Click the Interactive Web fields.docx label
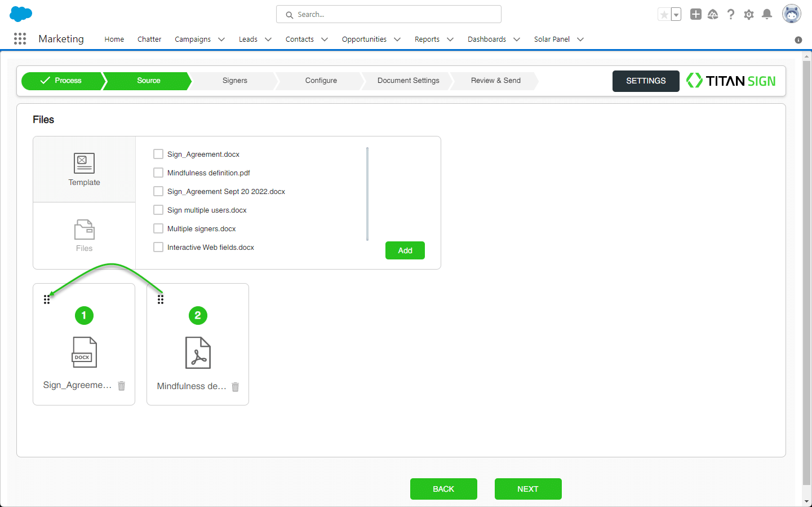The image size is (812, 507). [x=211, y=248]
